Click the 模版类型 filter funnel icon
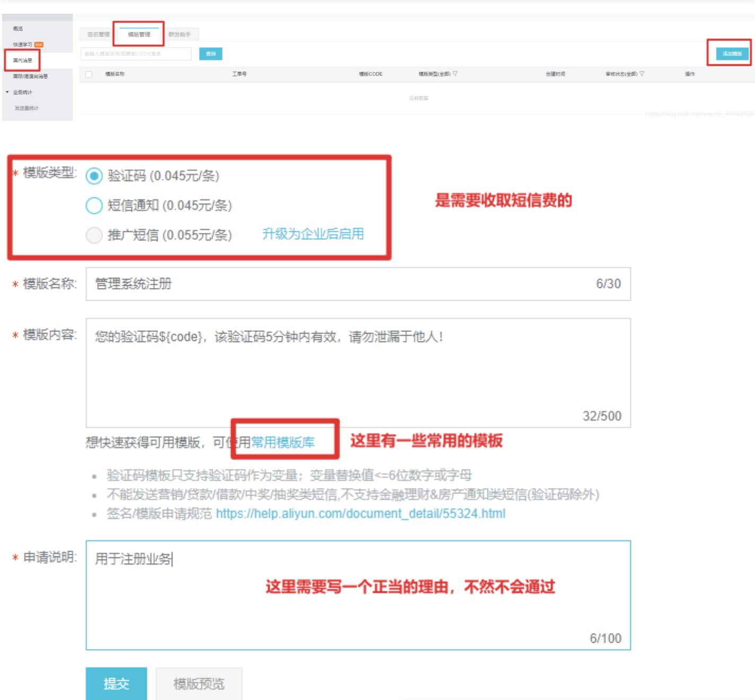The height and width of the screenshot is (700, 755). pos(455,74)
